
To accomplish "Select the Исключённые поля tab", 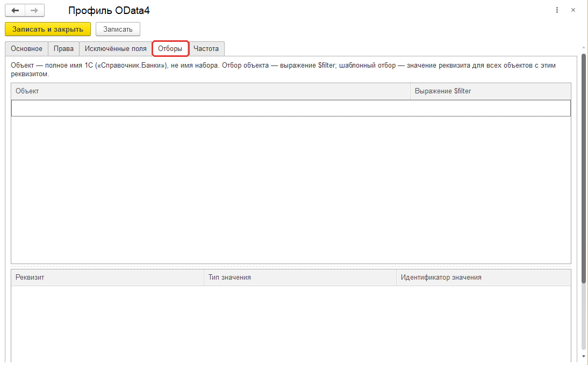I will [x=116, y=49].
